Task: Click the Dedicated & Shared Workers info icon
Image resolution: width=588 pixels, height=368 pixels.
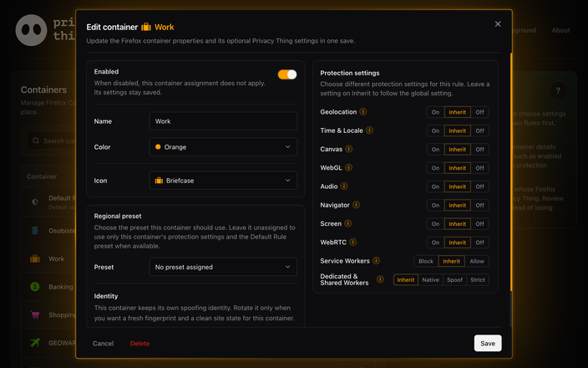Action: tap(380, 279)
